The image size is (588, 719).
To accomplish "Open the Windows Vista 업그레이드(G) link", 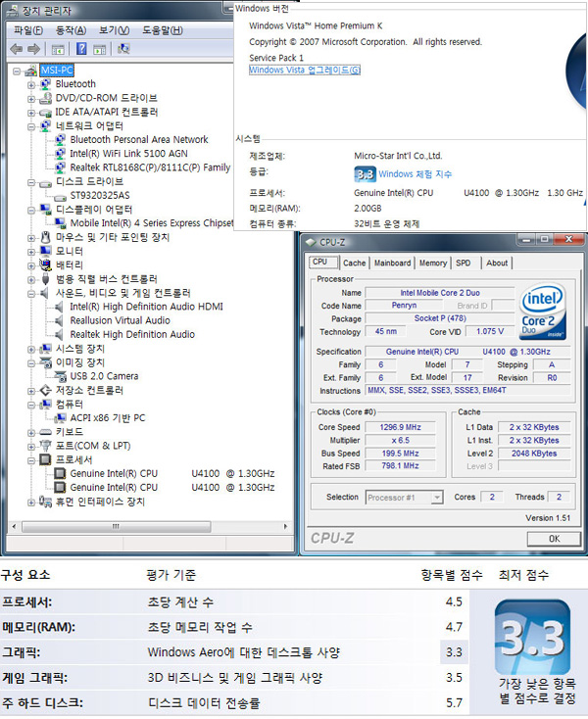I will click(x=305, y=71).
